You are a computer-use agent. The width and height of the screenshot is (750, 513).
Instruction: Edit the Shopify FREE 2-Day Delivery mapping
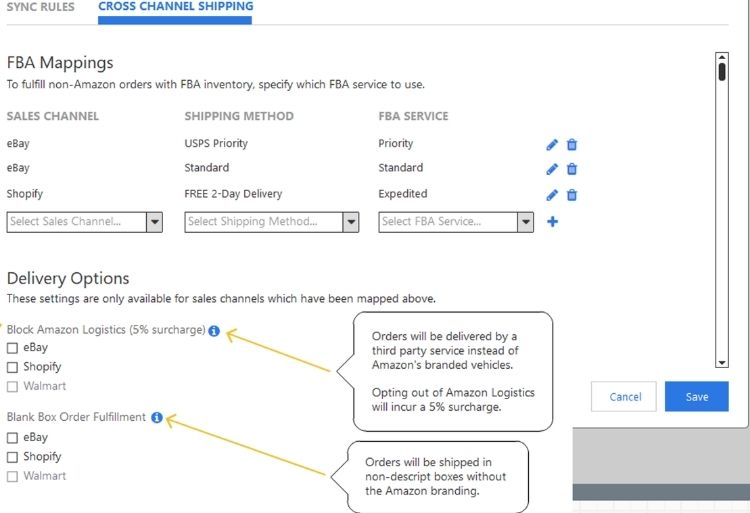click(552, 195)
